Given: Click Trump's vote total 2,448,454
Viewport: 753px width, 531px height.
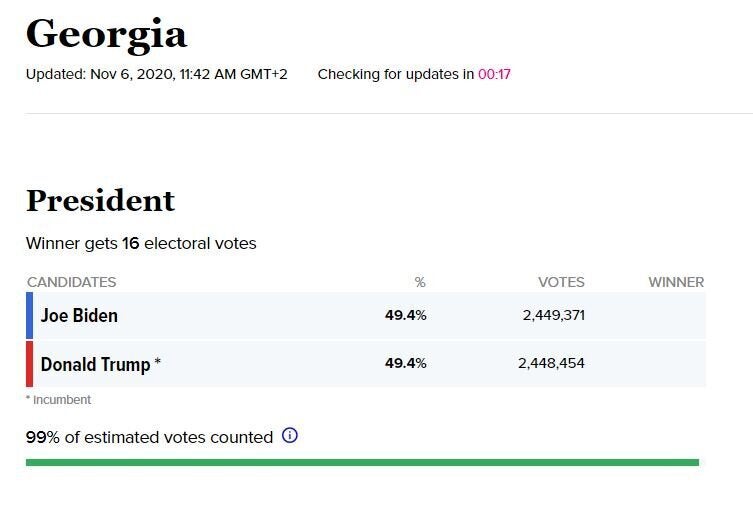Looking at the screenshot, I should [x=551, y=363].
